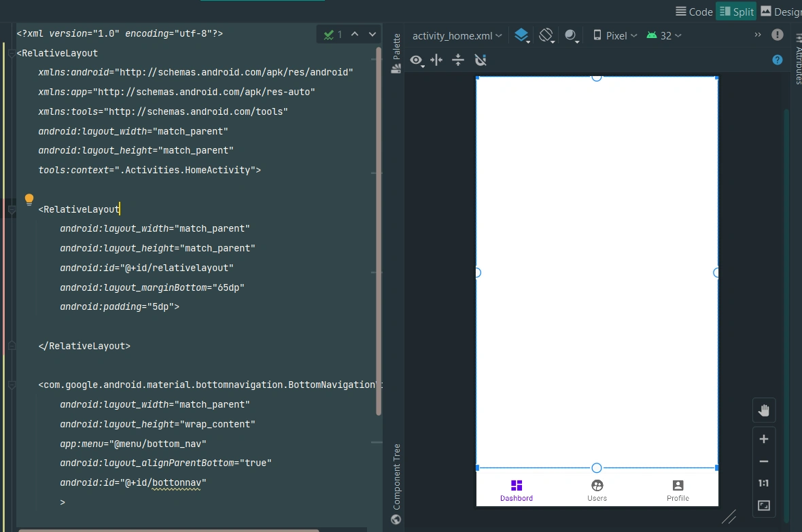Open the blue help question icon
The width and height of the screenshot is (802, 532).
[x=778, y=60]
